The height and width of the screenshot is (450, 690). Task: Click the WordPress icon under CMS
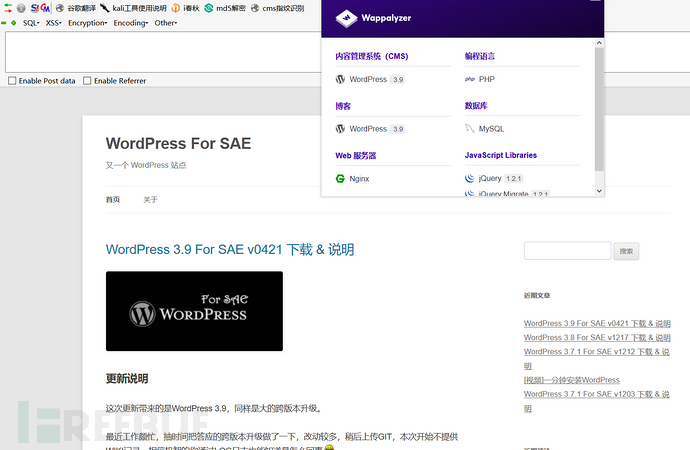point(340,79)
